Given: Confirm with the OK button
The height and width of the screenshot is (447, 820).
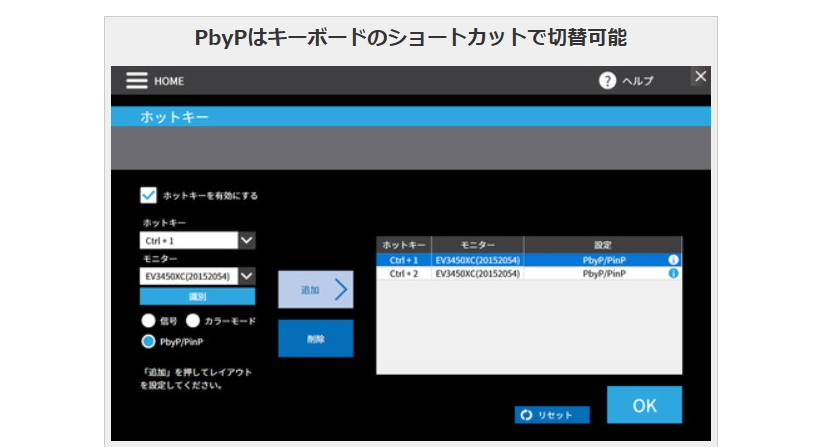Looking at the screenshot, I should (644, 405).
